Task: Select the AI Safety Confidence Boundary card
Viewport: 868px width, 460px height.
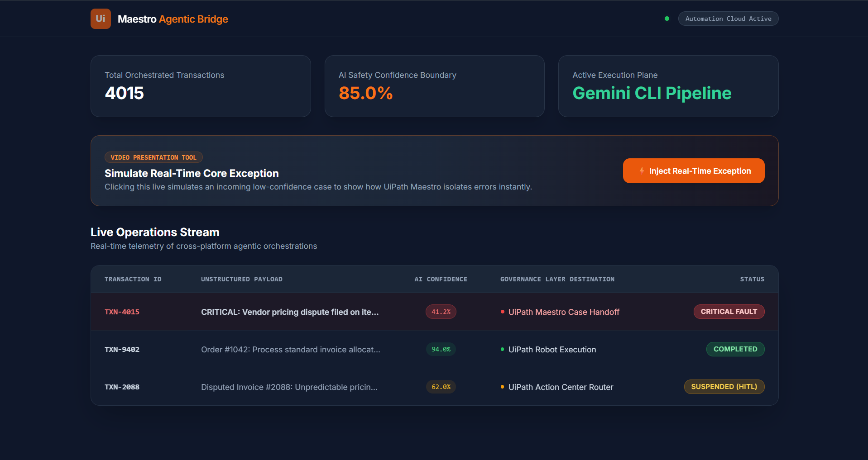Action: [435, 86]
